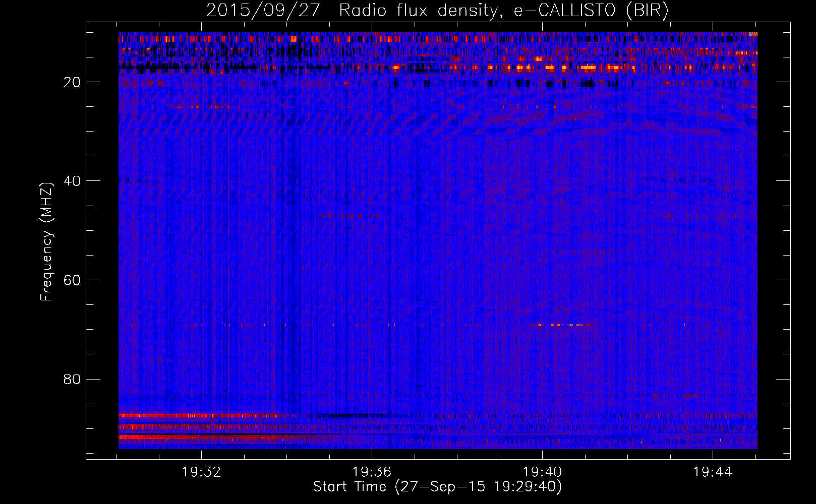The height and width of the screenshot is (504, 816).
Task: Click the 20 MHz frequency tick label
Action: [72, 82]
